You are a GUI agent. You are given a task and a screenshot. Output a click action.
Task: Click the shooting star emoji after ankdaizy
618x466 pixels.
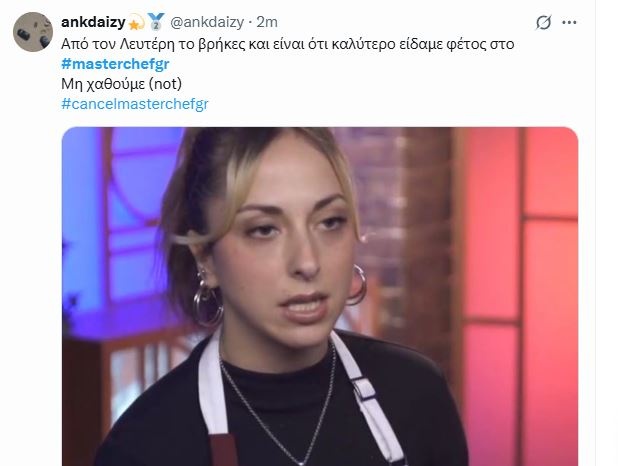coord(136,22)
